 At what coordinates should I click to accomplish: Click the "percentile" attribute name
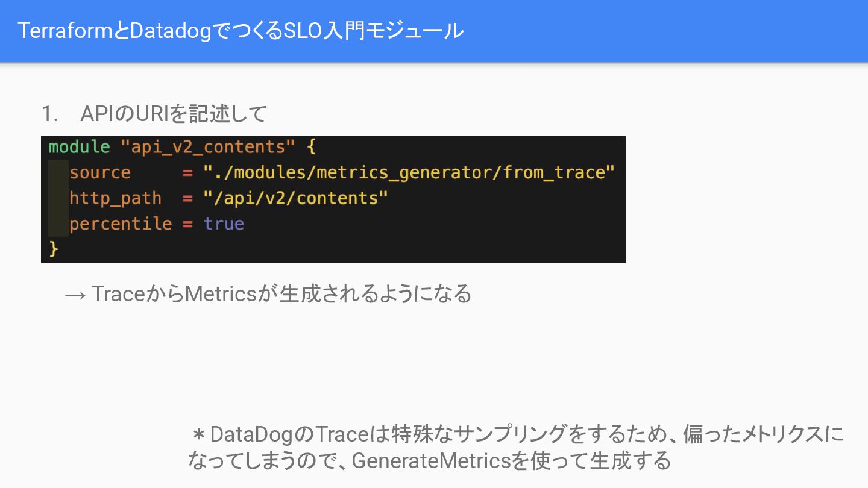click(x=121, y=224)
